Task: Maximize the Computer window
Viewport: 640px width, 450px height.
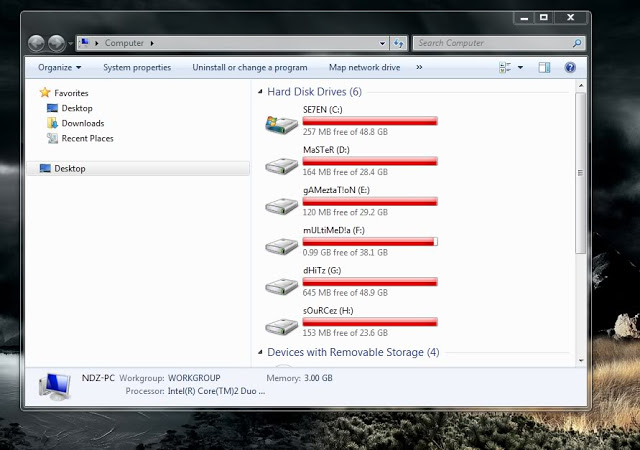Action: coord(544,18)
